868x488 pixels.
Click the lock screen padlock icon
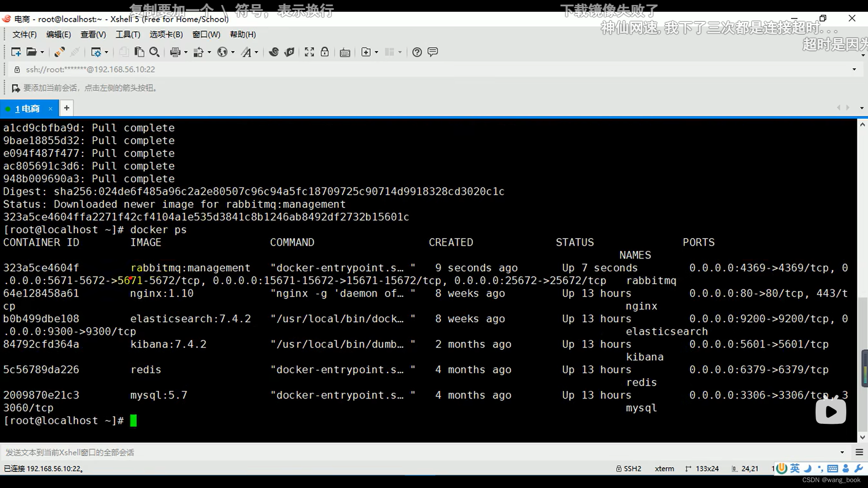coord(325,52)
